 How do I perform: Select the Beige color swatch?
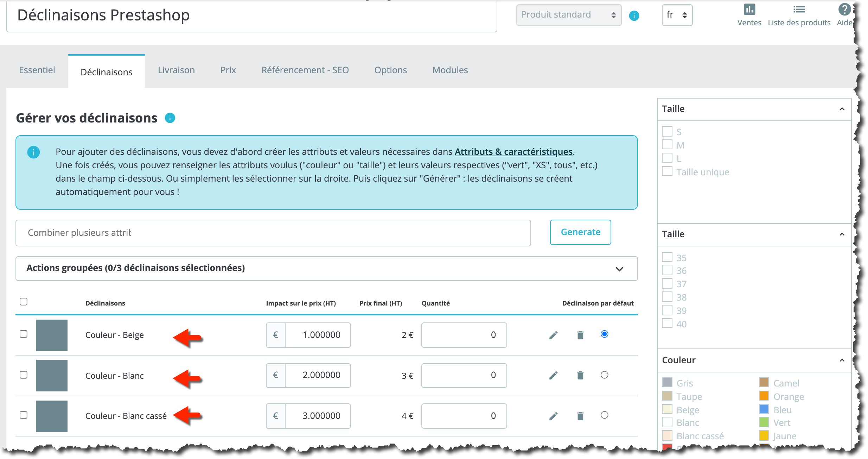(667, 409)
